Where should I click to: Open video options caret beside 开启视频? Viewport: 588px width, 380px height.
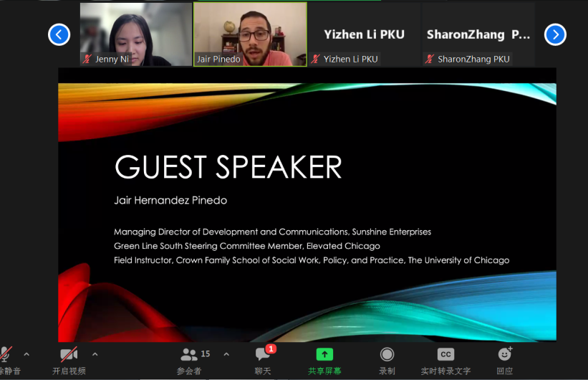[95, 354]
